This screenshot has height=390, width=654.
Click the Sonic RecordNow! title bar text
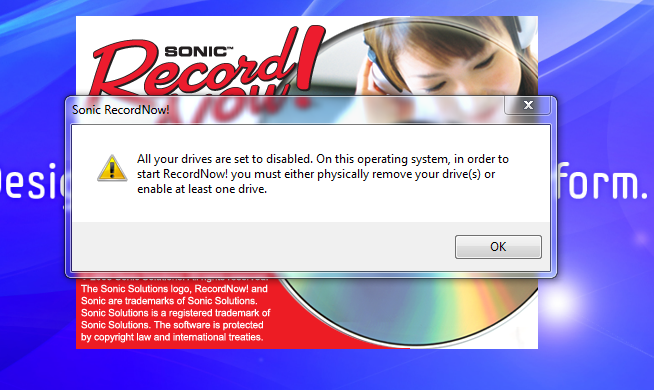tap(121, 110)
